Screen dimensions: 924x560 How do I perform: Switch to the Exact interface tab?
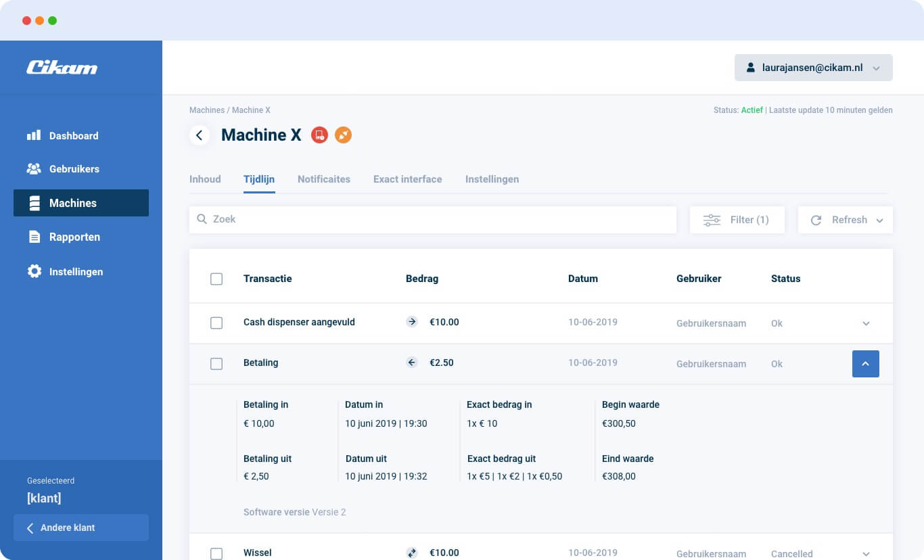click(x=407, y=179)
